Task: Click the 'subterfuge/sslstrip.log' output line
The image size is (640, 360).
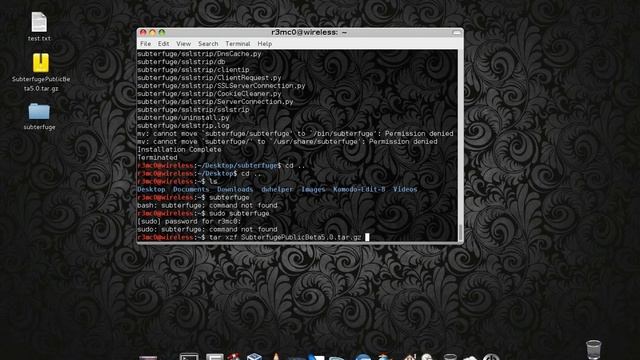Action: (x=183, y=126)
